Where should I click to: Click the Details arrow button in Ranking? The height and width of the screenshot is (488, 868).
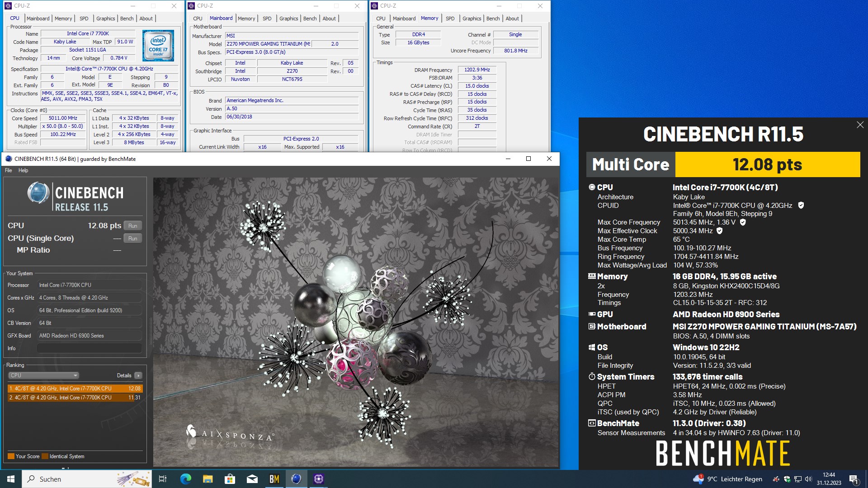138,375
